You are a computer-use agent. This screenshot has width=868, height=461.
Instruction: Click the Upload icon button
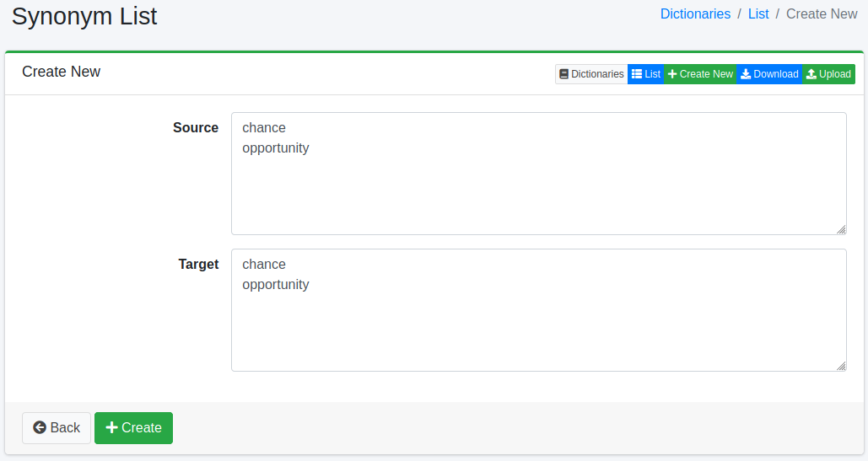828,74
